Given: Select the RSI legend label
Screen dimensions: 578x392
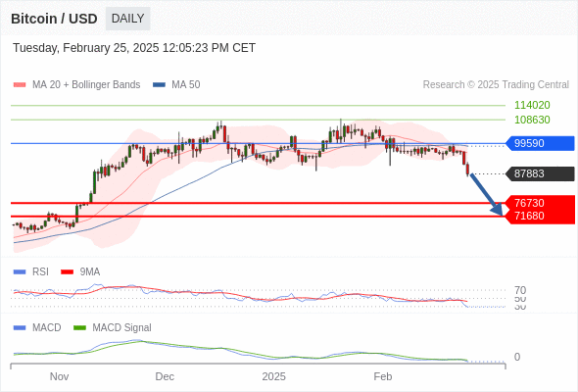Looking at the screenshot, I should [40, 272].
